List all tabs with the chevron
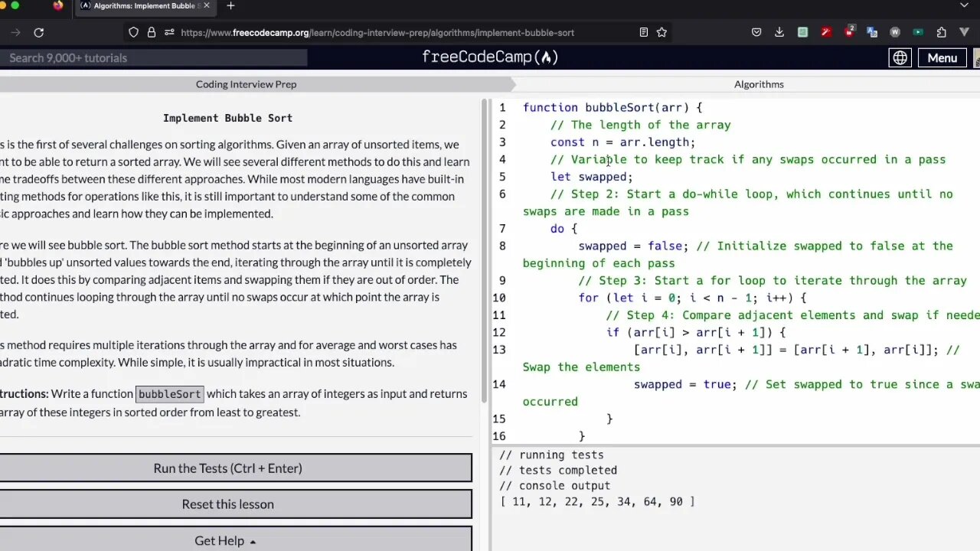The image size is (980, 551). point(964,5)
